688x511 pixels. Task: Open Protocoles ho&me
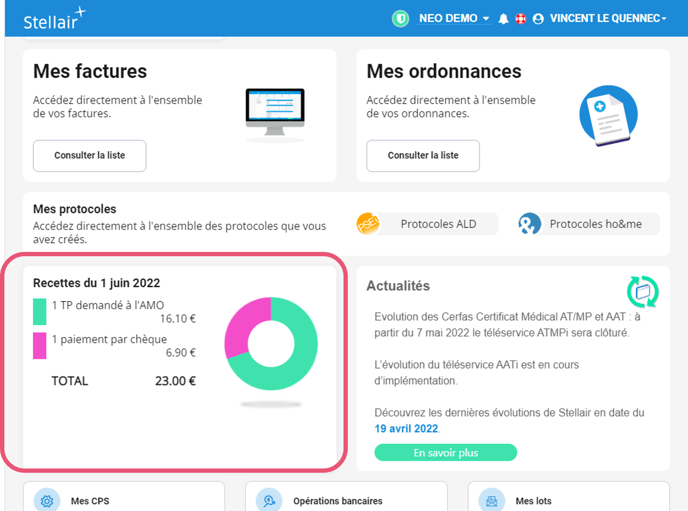coord(589,224)
